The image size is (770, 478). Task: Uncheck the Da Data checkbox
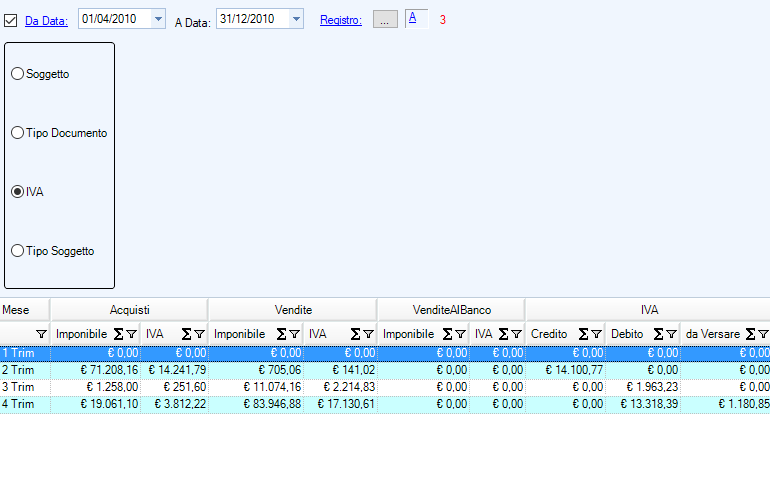click(x=11, y=19)
